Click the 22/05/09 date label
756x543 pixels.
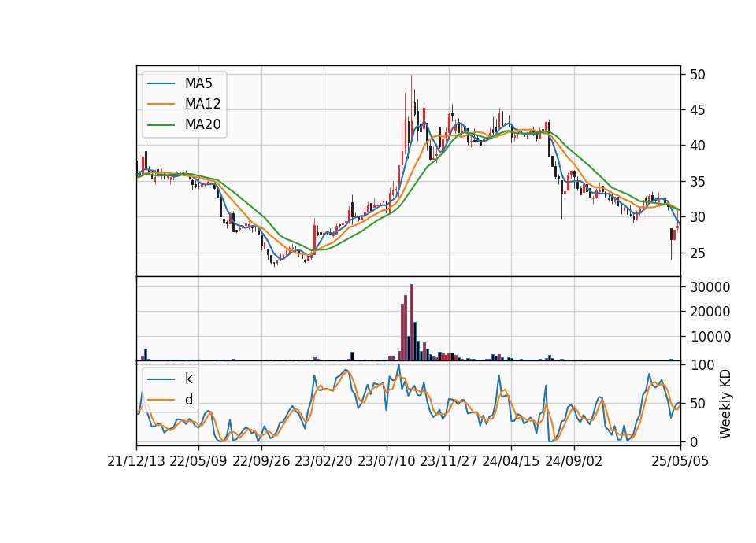[198, 462]
